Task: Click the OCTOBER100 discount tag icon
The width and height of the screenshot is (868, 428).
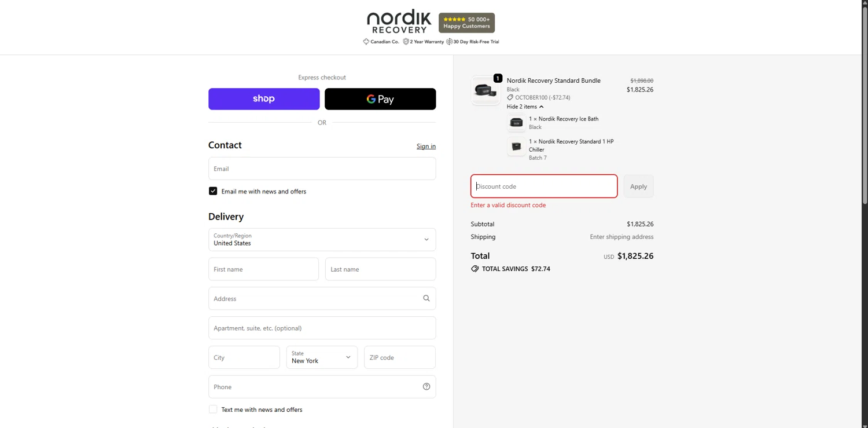Action: [x=510, y=97]
